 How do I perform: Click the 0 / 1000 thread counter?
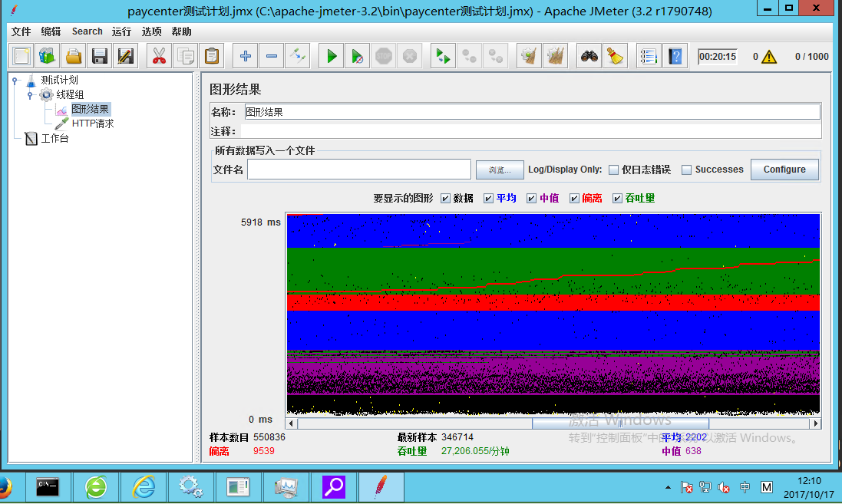coord(811,56)
